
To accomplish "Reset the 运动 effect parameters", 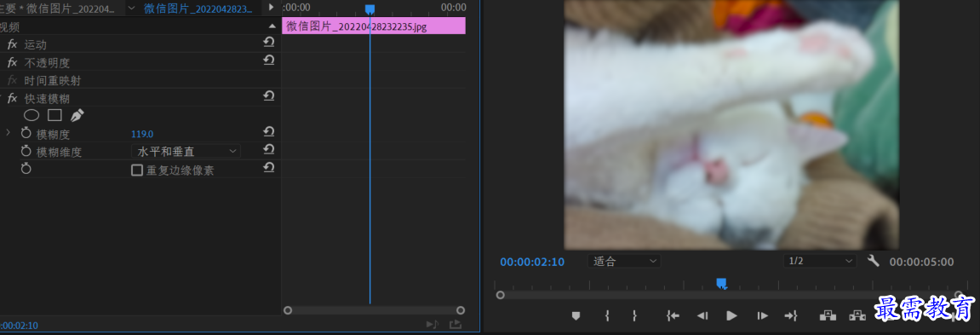I will 269,43.
